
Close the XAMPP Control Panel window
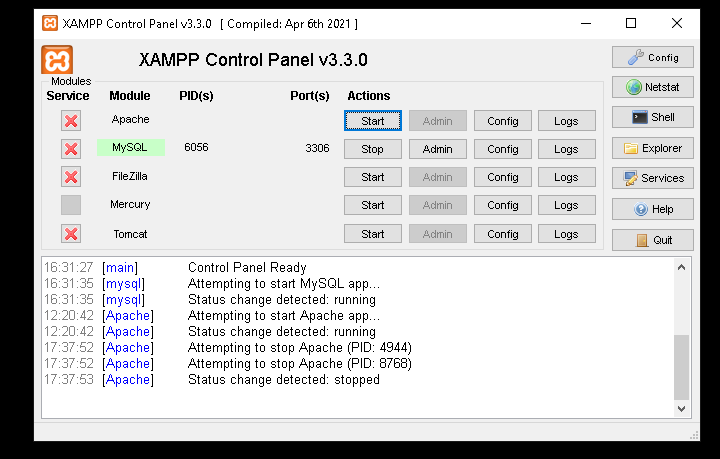[677, 23]
